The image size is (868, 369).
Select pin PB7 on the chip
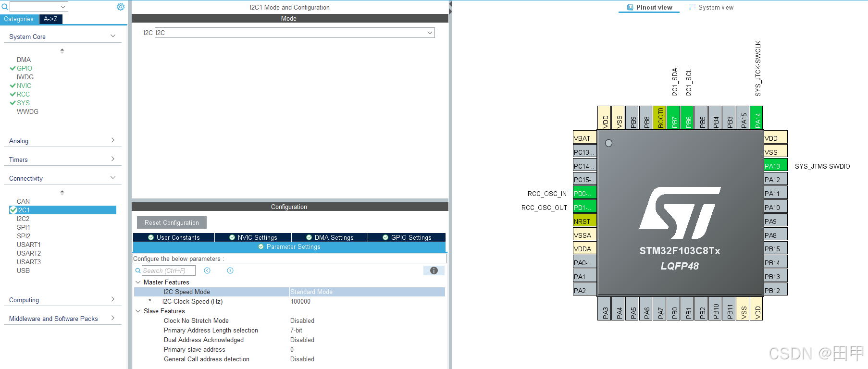(x=674, y=118)
